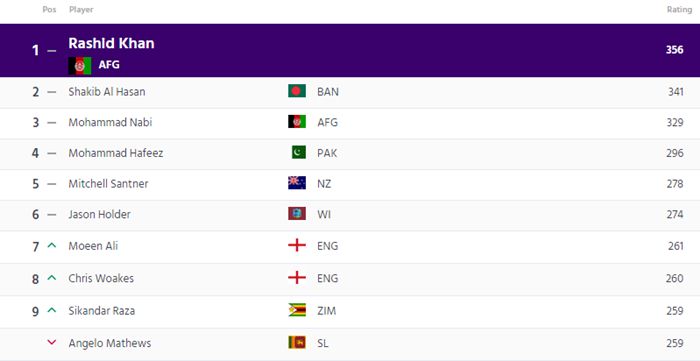The image size is (700, 361).
Task: Click the West Indies flag beside WI
Action: (x=297, y=214)
